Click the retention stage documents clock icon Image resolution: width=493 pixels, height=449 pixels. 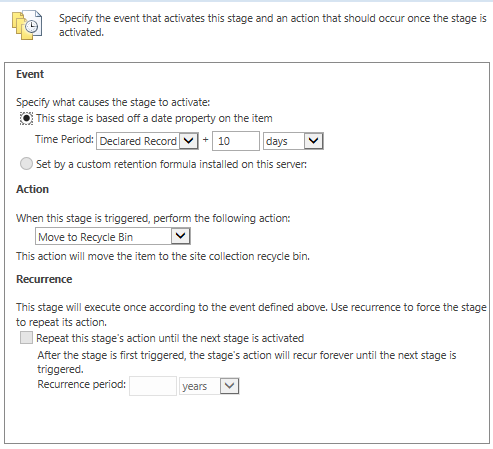pyautogui.click(x=27, y=25)
